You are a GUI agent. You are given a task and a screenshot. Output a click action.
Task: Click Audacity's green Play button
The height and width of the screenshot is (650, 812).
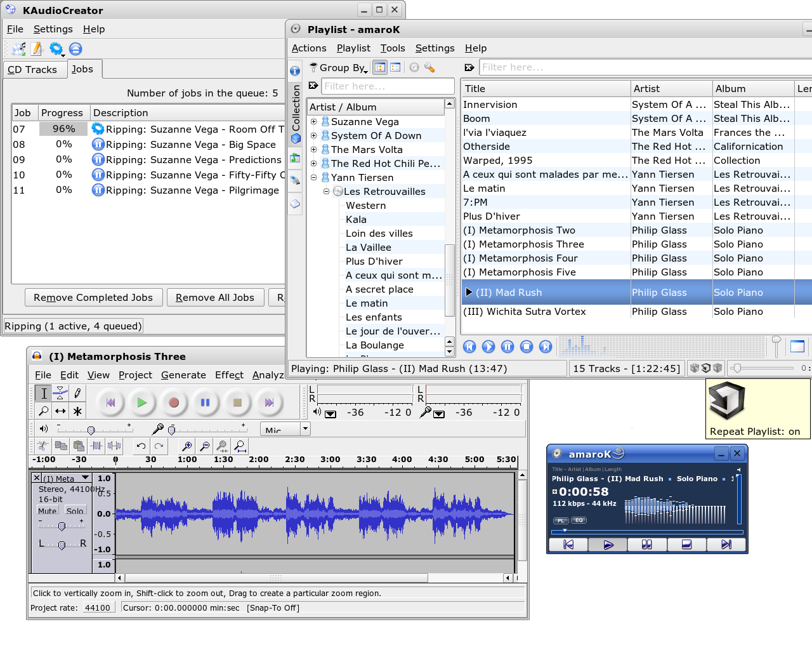[x=142, y=402]
